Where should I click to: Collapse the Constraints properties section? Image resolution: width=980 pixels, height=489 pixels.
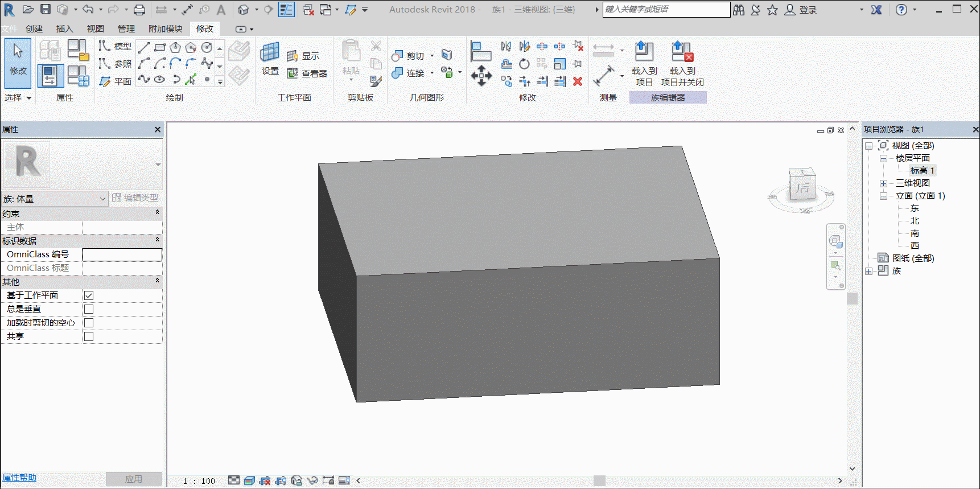click(158, 213)
